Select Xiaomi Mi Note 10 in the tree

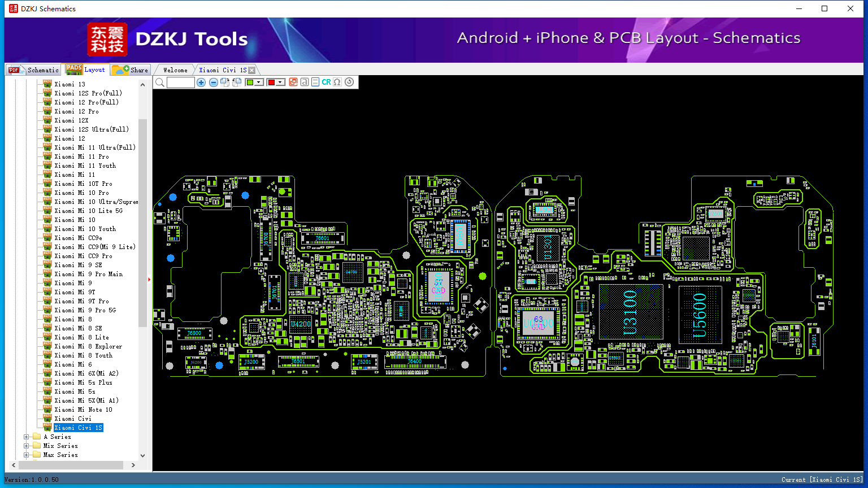83,409
